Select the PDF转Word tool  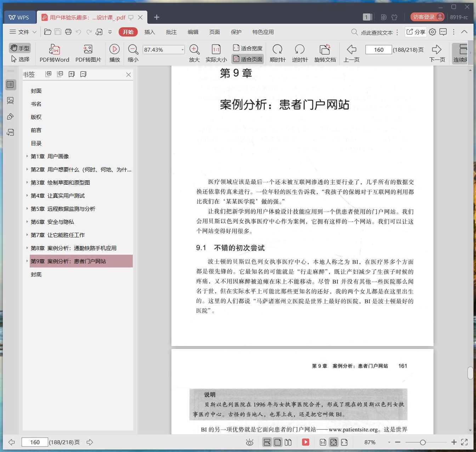54,52
